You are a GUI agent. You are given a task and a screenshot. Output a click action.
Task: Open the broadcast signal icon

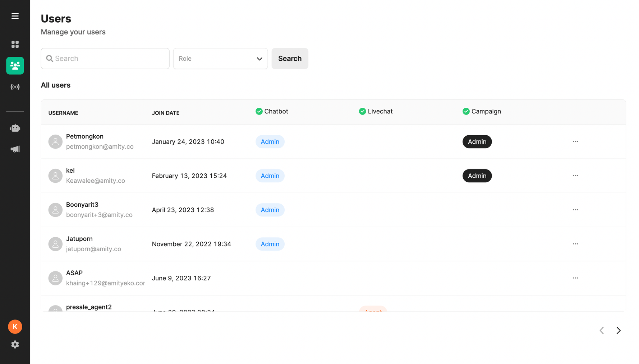click(x=15, y=87)
